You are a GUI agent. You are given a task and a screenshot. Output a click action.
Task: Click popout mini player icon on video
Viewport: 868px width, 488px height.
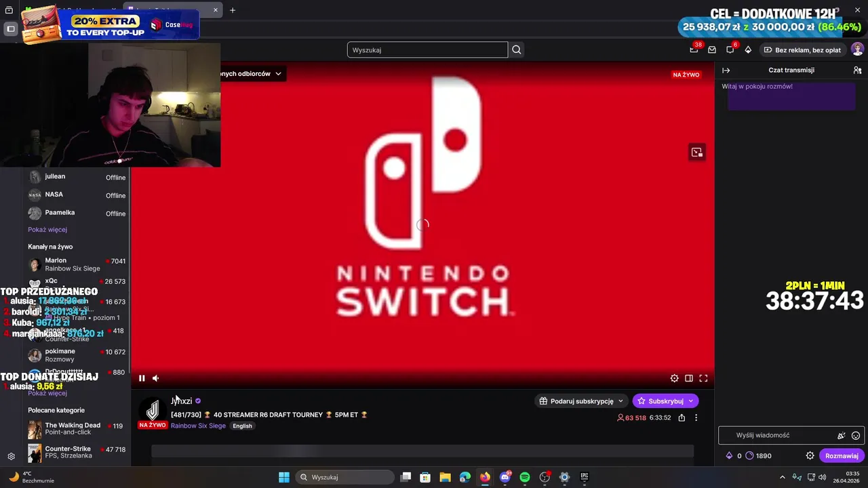pyautogui.click(x=697, y=152)
